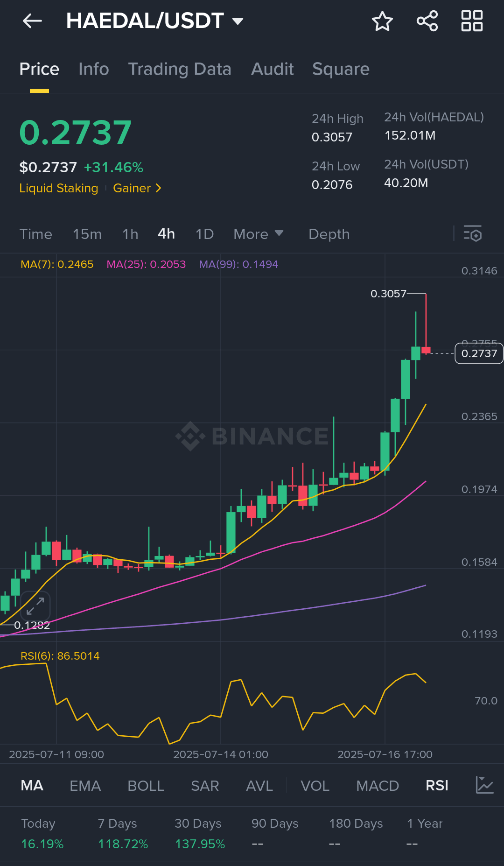Tap the MA(25): 0.2053 legend
This screenshot has height=866, width=504.
click(146, 264)
